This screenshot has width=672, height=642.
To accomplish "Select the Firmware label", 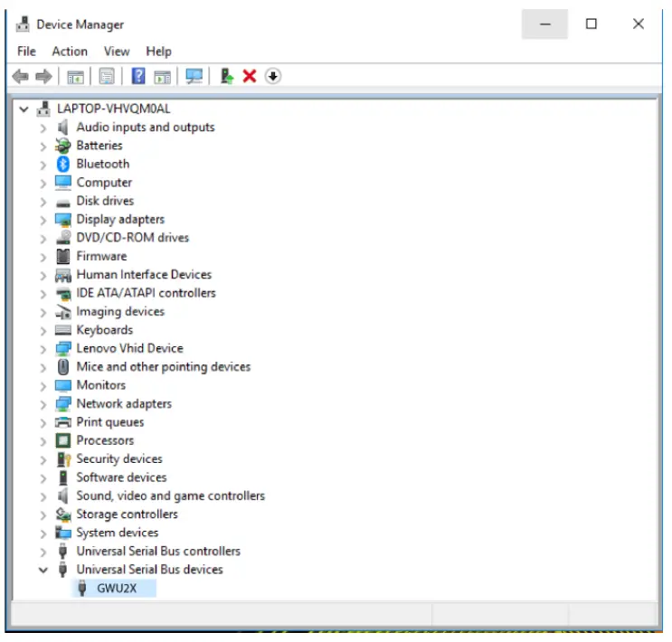I will (101, 256).
